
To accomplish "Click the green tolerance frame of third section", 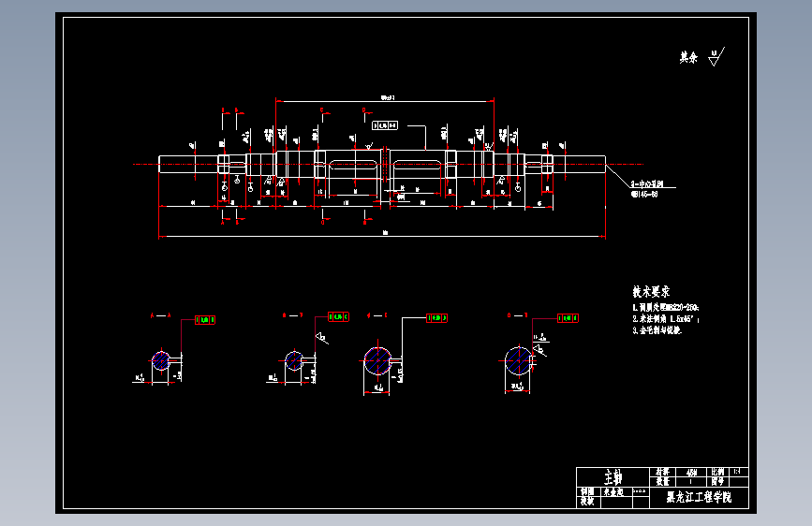I will point(436,318).
